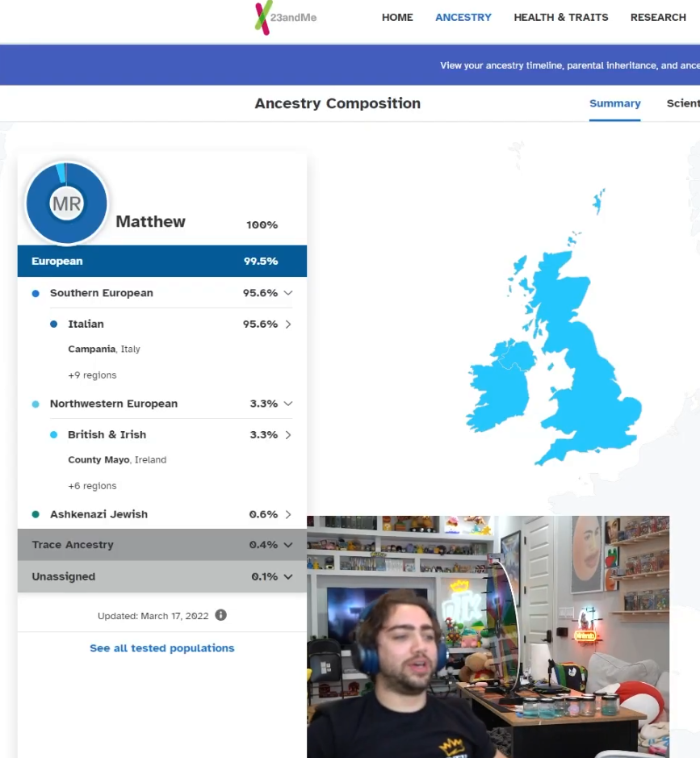Screen dimensions: 700x758
Task: Open the HOME menu item
Action: coord(397,18)
